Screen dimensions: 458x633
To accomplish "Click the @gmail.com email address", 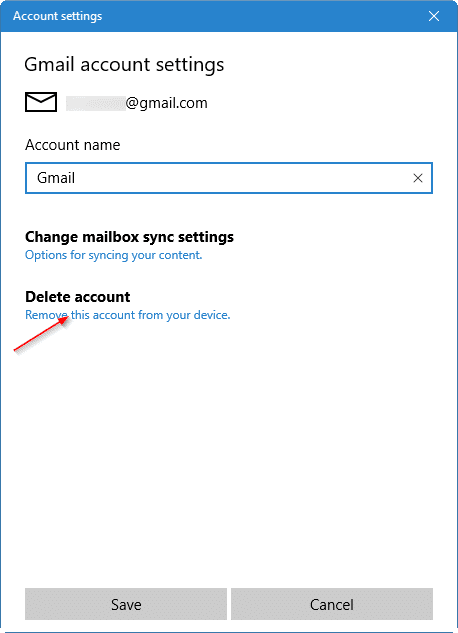I will click(x=137, y=103).
